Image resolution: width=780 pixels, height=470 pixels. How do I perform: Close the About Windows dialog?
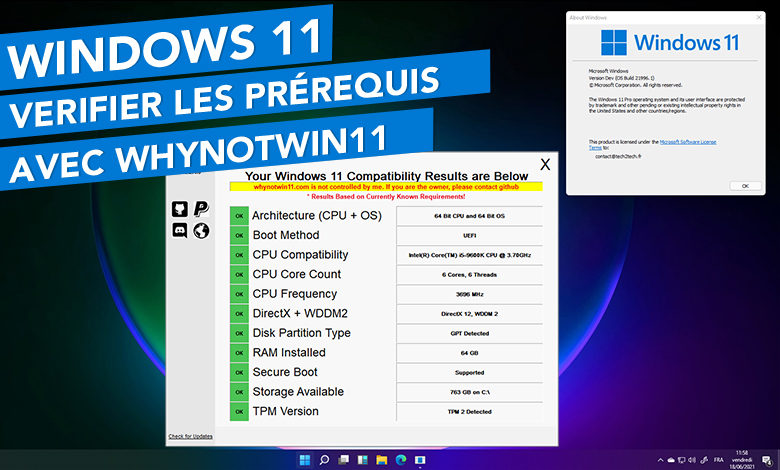(759, 17)
